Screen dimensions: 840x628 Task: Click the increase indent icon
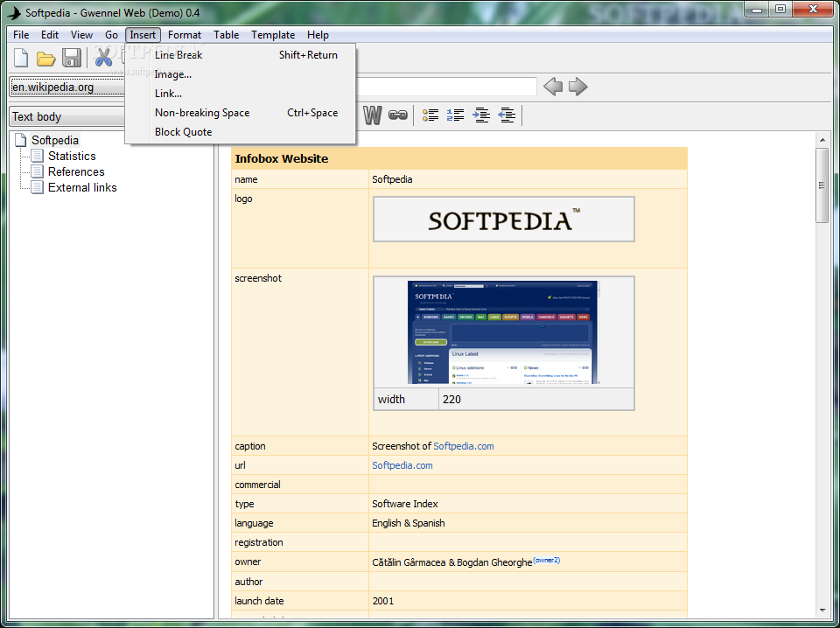pos(481,115)
